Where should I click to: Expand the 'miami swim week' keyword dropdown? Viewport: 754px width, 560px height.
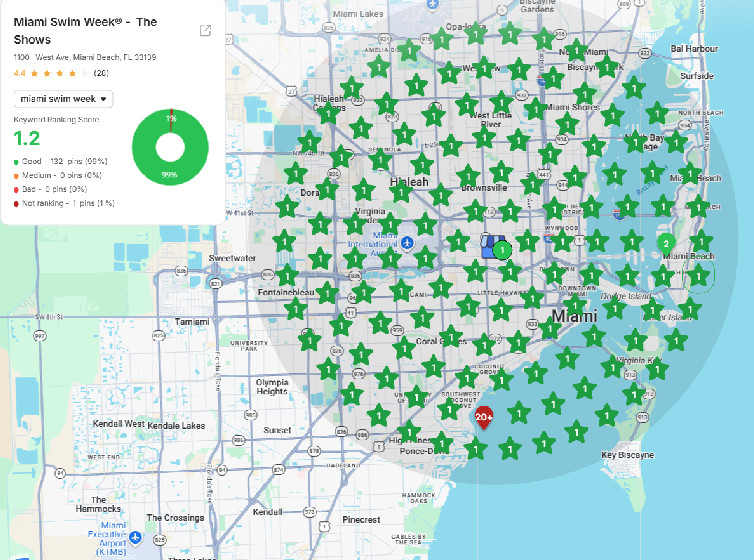point(63,99)
